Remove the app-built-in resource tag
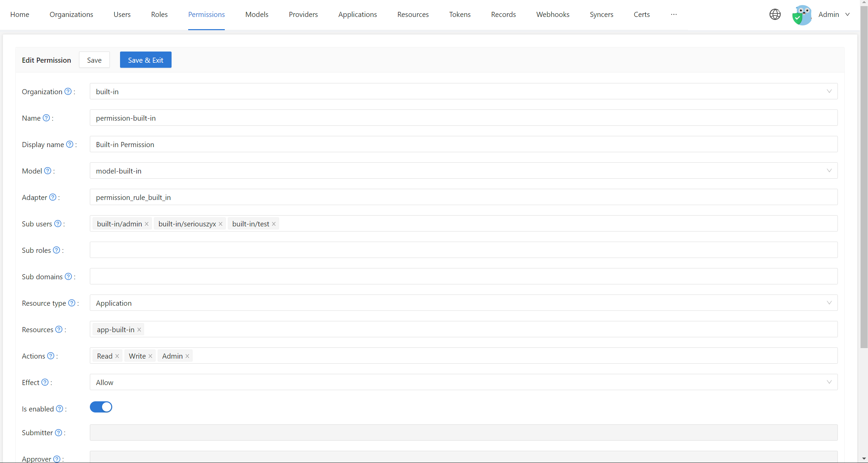The image size is (868, 463). click(x=139, y=329)
